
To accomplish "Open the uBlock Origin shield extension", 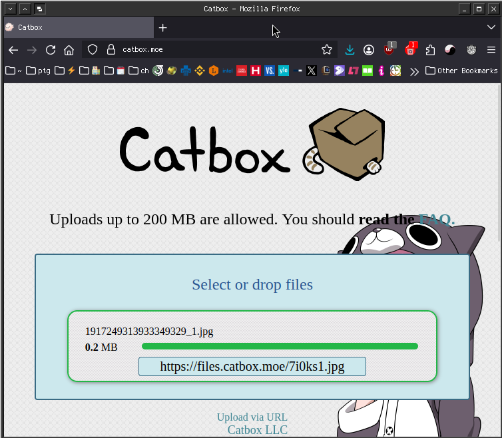I will tap(389, 50).
